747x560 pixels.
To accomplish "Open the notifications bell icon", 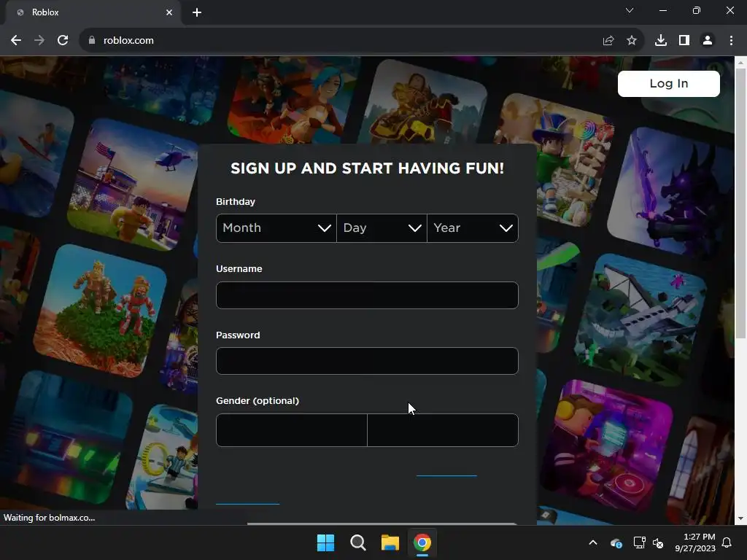I will point(727,542).
